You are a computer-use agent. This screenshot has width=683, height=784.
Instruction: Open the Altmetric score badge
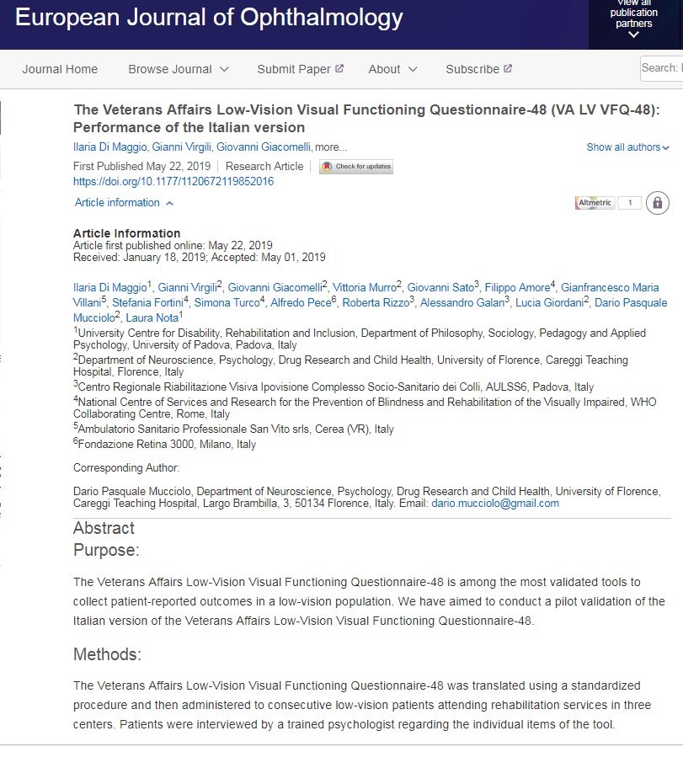(608, 202)
